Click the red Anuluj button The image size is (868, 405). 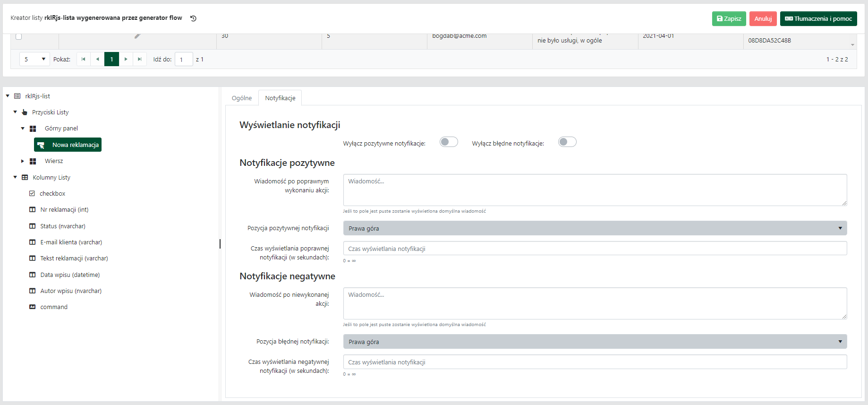[763, 18]
